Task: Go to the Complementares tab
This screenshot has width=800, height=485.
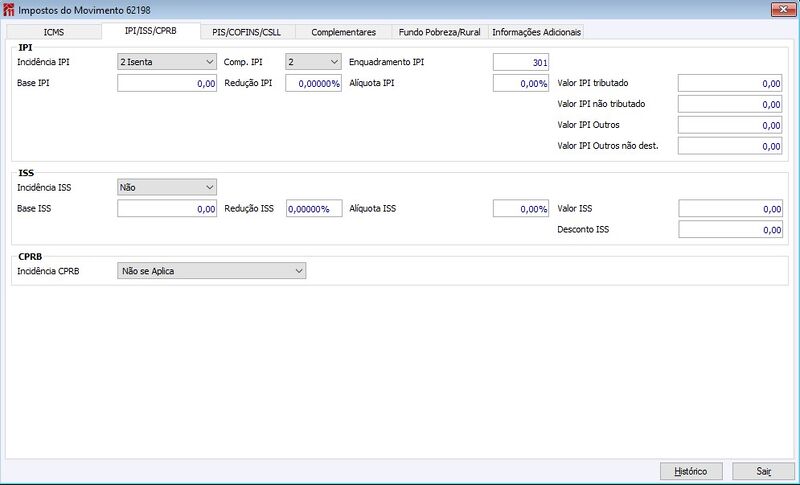Action: pyautogui.click(x=343, y=32)
